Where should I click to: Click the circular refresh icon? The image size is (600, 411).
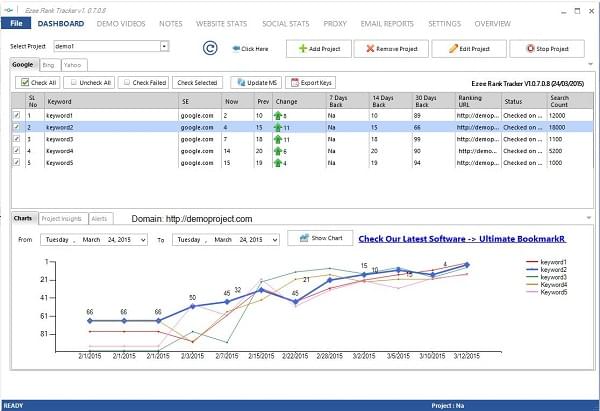point(210,47)
